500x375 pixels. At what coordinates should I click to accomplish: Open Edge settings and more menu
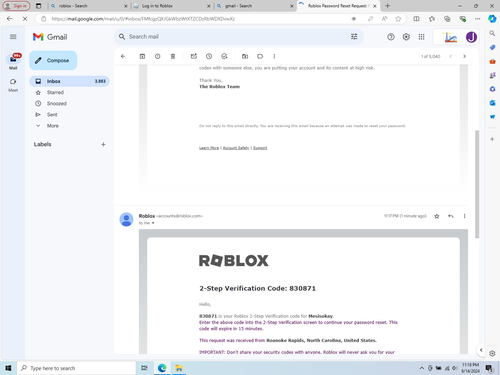pos(478,19)
